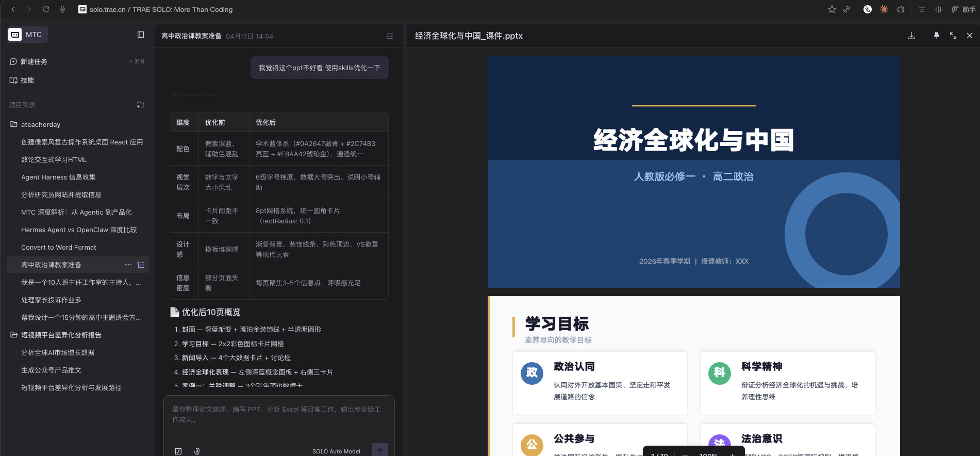Viewport: 980px width, 456px height.
Task: Send message with the up-arrow button
Action: (x=380, y=450)
